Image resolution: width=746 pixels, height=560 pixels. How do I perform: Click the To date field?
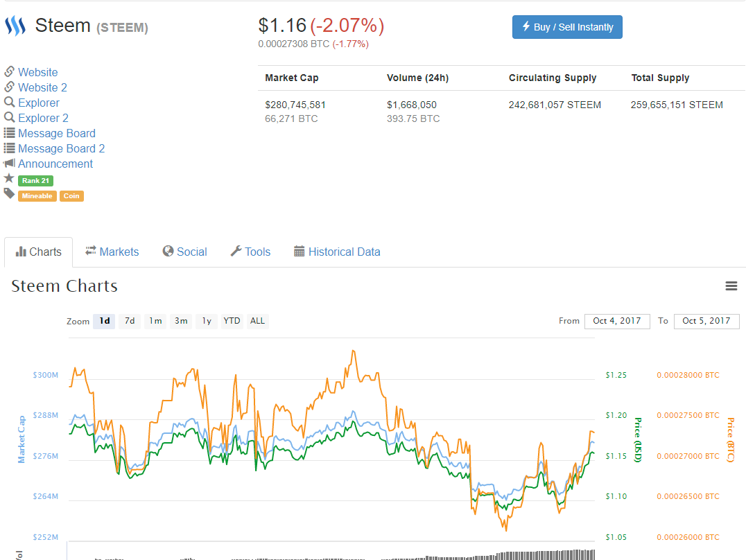(x=706, y=321)
